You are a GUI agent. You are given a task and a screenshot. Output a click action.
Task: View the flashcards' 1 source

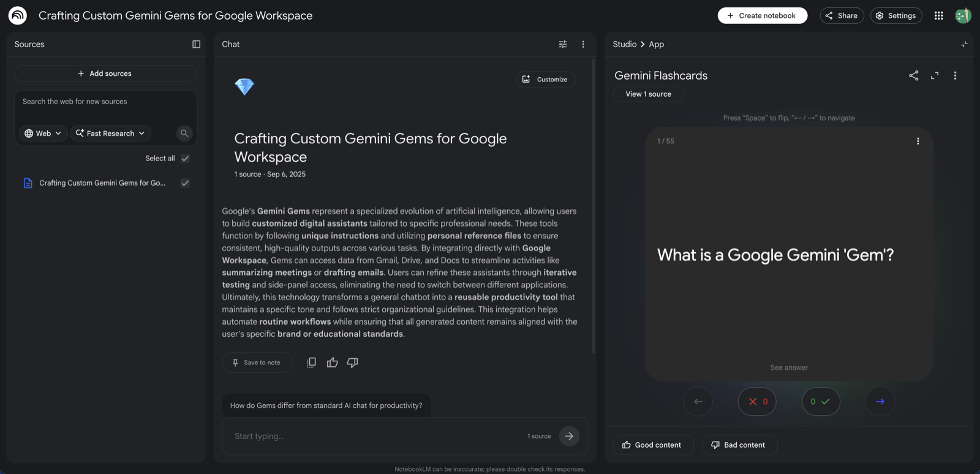648,94
